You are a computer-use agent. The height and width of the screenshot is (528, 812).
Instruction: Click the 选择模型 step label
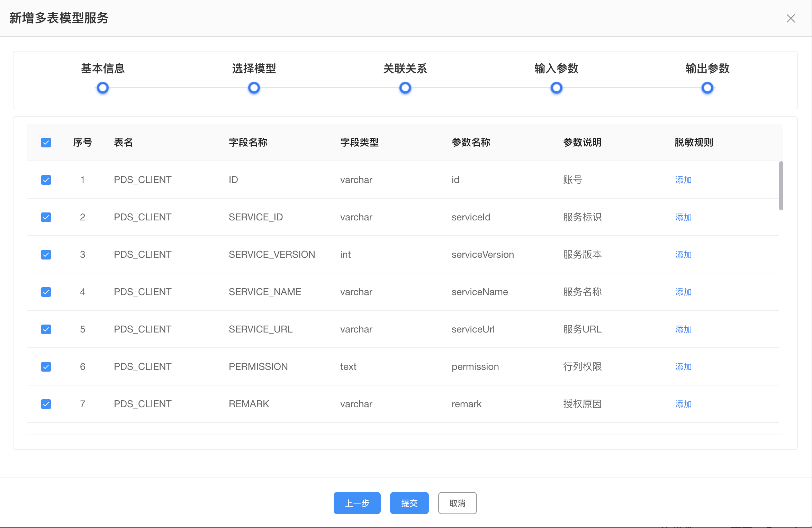254,69
